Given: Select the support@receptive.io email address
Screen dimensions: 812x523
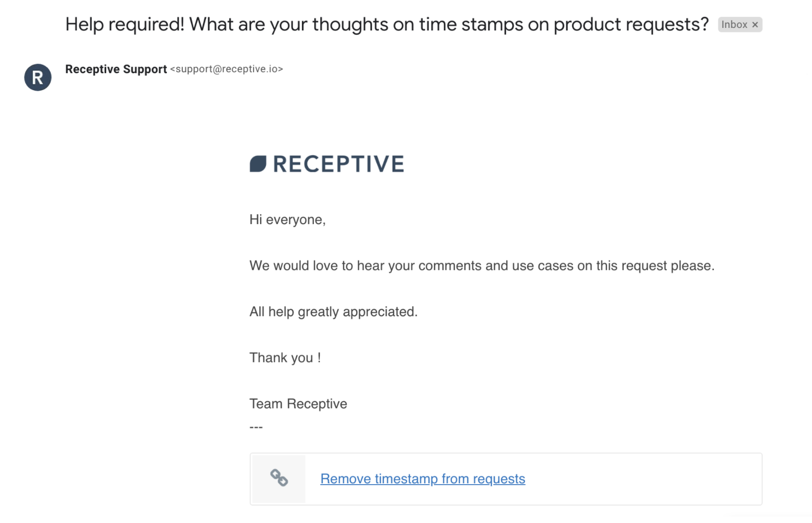Looking at the screenshot, I should [227, 69].
